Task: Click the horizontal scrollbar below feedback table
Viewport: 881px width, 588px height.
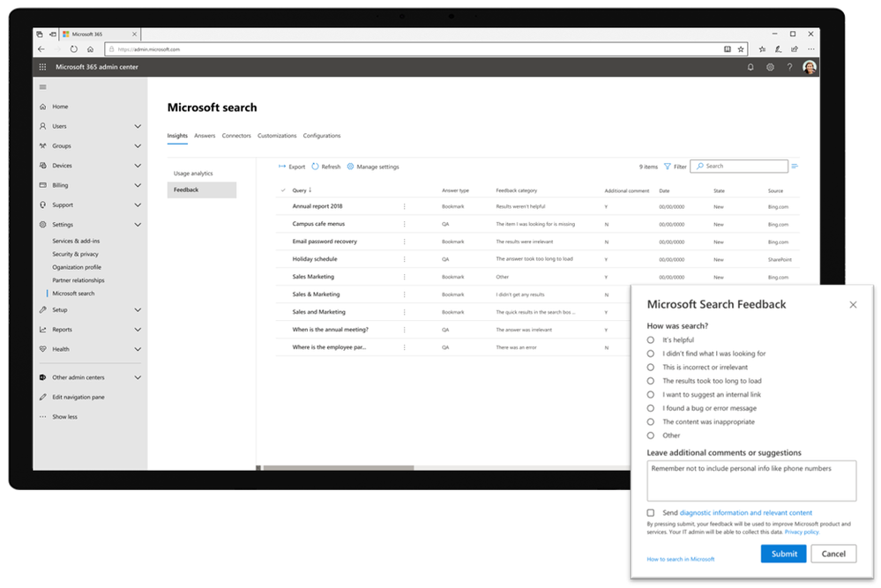Action: point(339,467)
